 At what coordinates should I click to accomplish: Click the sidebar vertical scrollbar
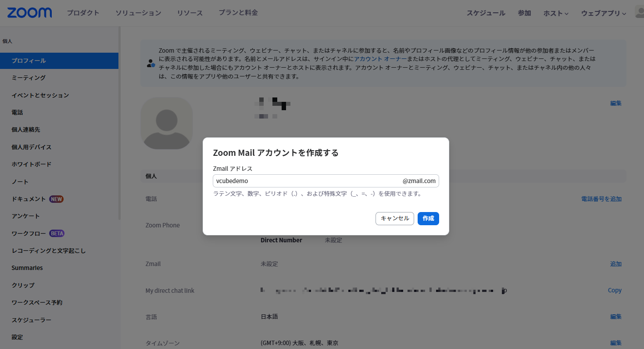pos(119,123)
